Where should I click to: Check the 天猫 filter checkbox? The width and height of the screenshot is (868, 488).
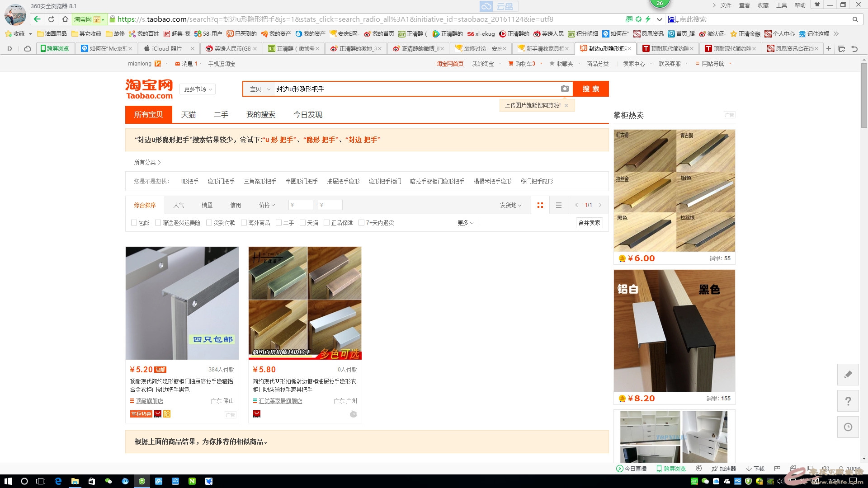pyautogui.click(x=302, y=223)
